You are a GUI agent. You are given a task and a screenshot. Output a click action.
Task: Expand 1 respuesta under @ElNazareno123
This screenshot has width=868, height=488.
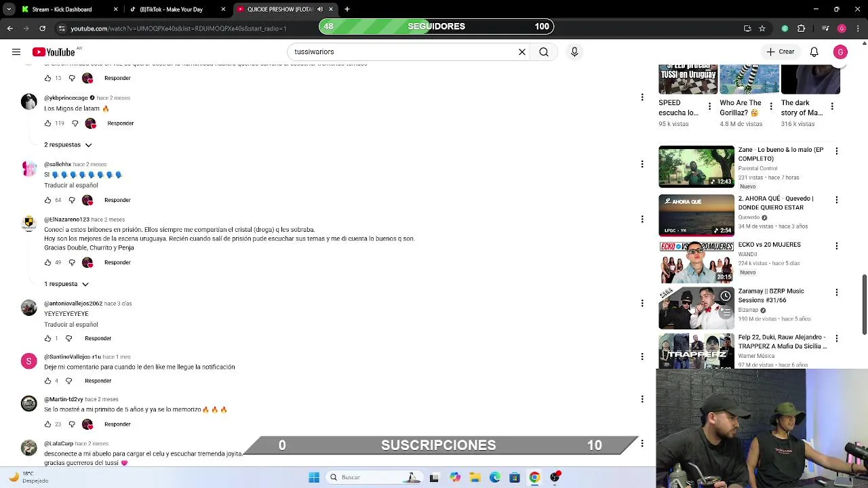click(66, 284)
